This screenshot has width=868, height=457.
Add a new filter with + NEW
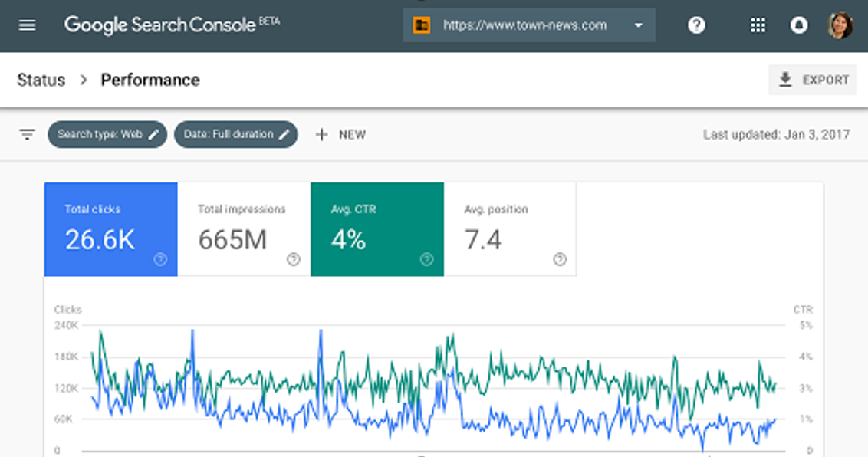(340, 133)
